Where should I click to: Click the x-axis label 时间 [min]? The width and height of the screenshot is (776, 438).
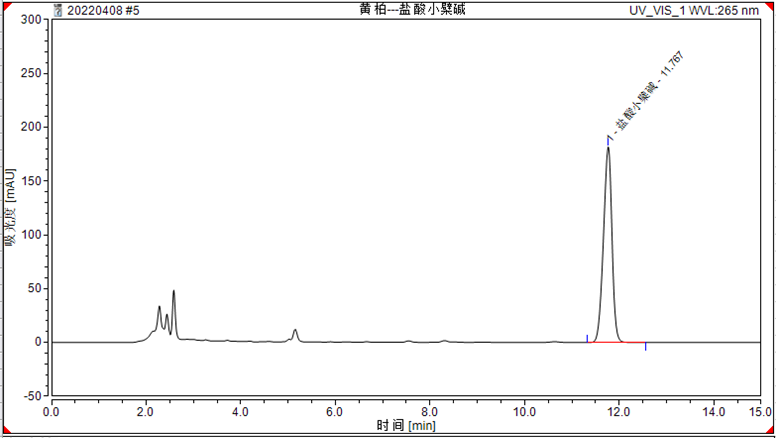click(405, 426)
